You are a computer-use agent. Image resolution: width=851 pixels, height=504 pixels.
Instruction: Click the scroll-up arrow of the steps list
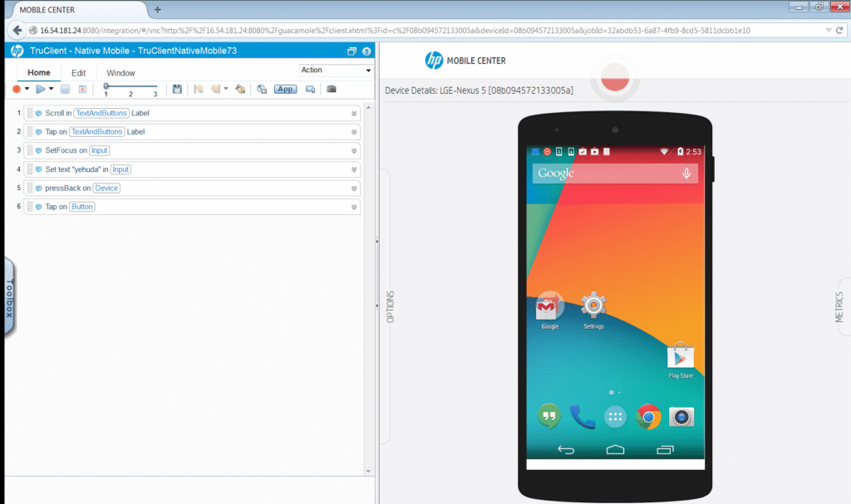click(x=368, y=107)
